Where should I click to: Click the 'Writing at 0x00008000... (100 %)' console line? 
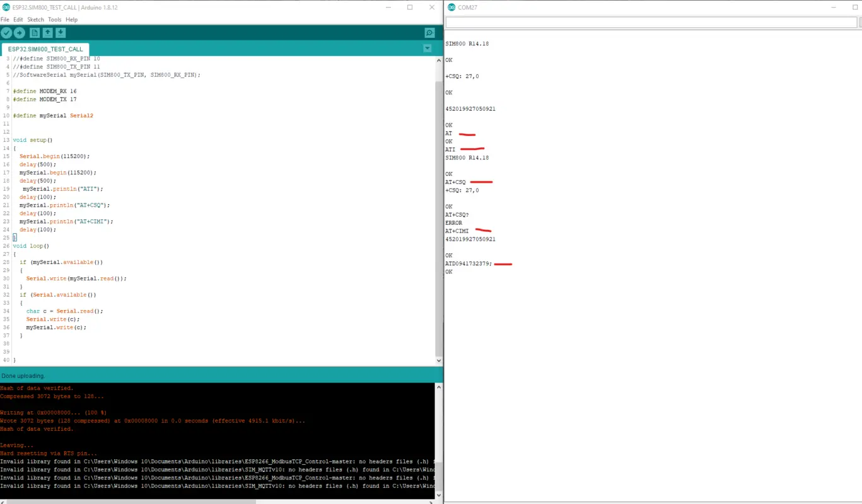[54, 413]
